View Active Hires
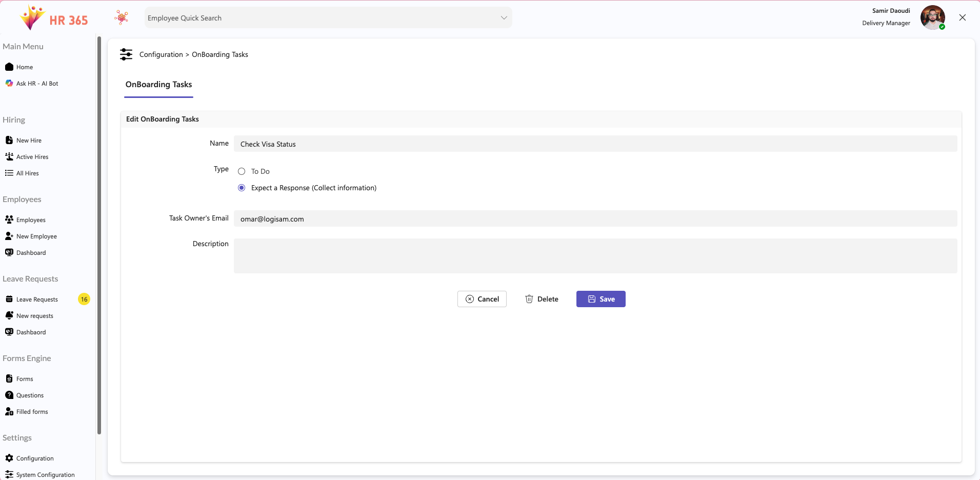 coord(32,156)
